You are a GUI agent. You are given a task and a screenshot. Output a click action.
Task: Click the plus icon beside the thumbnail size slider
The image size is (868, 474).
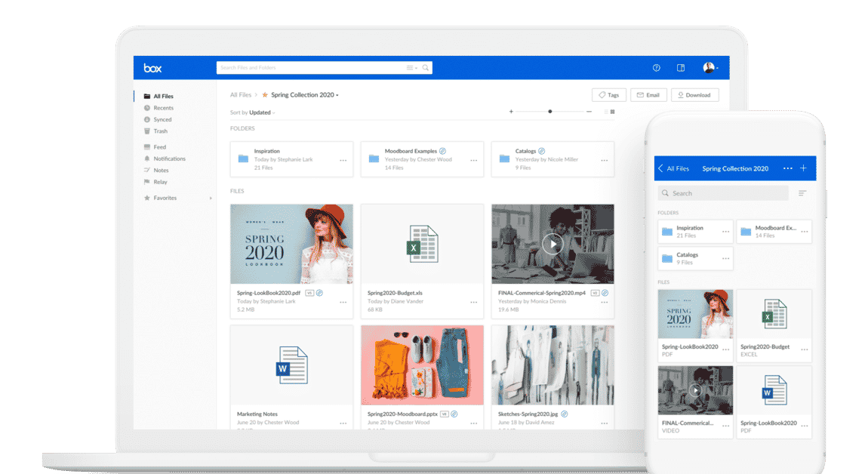click(511, 111)
